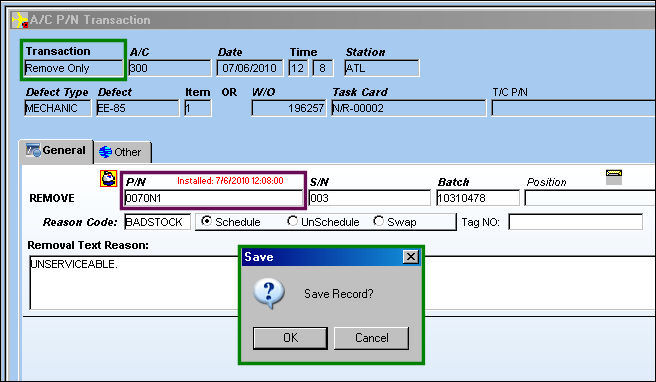Viewport: 656px width, 382px height.
Task: Switch to the General tab
Action: (x=56, y=151)
